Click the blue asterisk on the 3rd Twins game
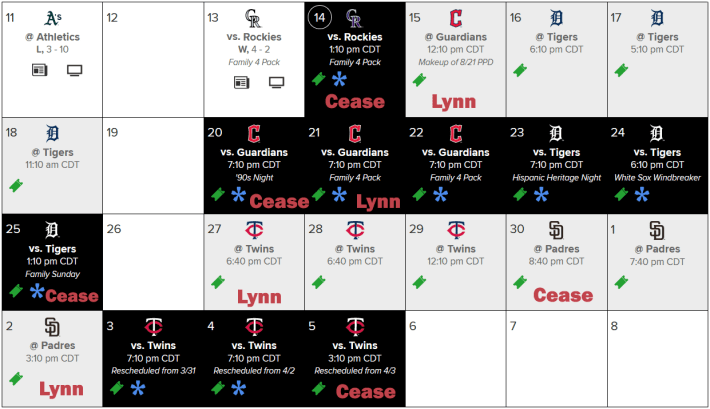 click(138, 388)
